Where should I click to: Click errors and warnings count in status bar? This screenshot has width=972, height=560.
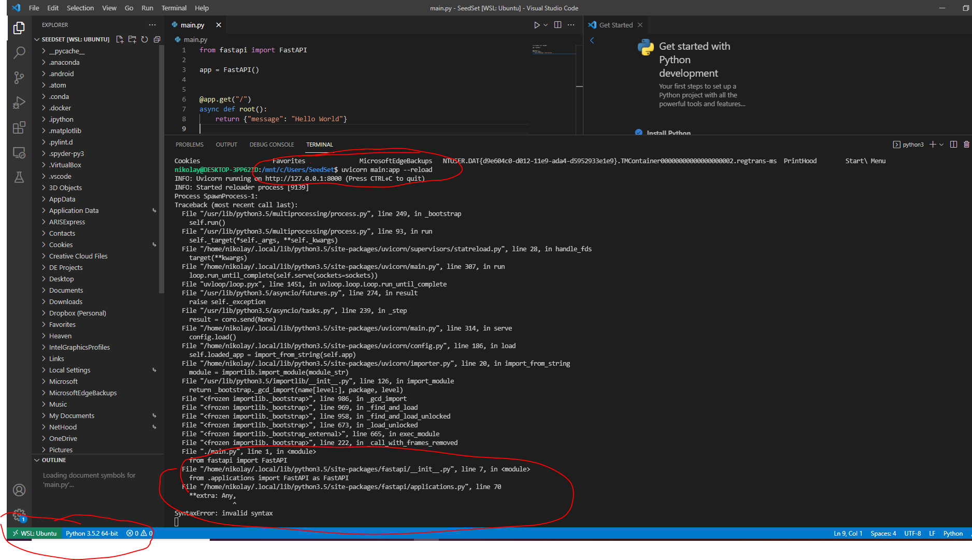[139, 534]
